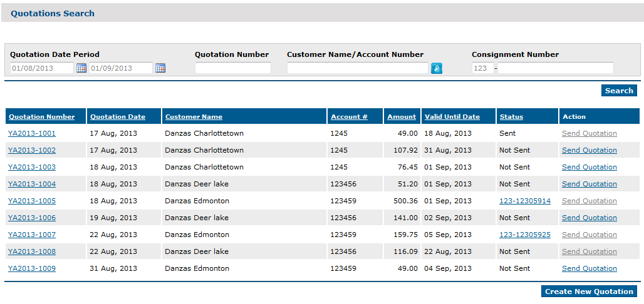Sort by Status column header
Image resolution: width=644 pixels, height=304 pixels.
[x=511, y=117]
